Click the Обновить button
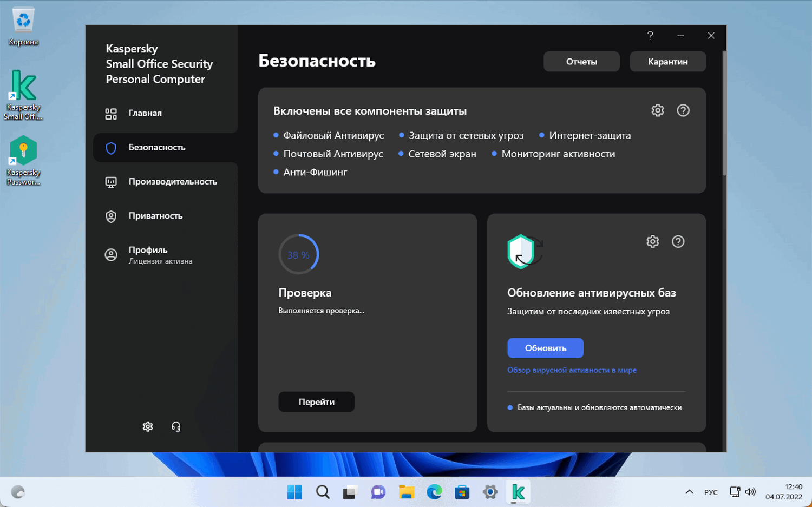The height and width of the screenshot is (507, 812). (545, 348)
